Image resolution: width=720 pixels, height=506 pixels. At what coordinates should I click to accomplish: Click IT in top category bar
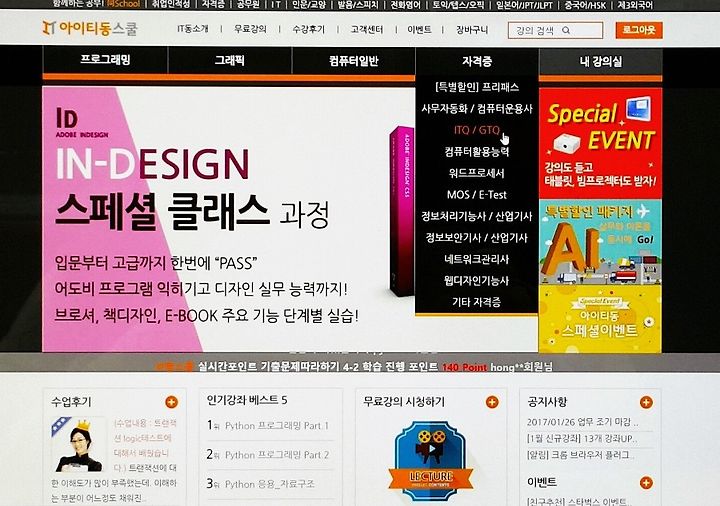[276, 5]
